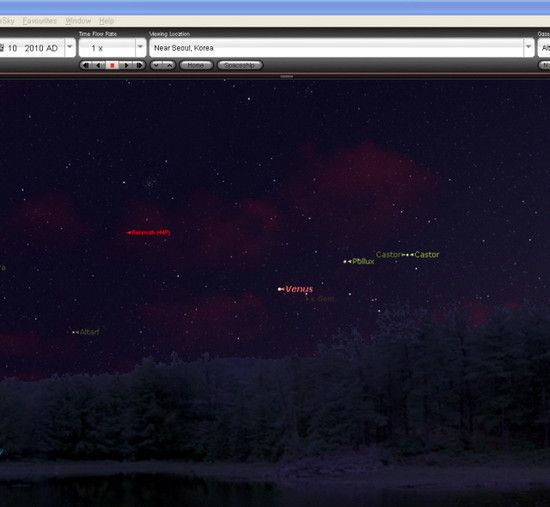550x507 pixels.
Task: Click the Spaceship button
Action: pos(240,65)
